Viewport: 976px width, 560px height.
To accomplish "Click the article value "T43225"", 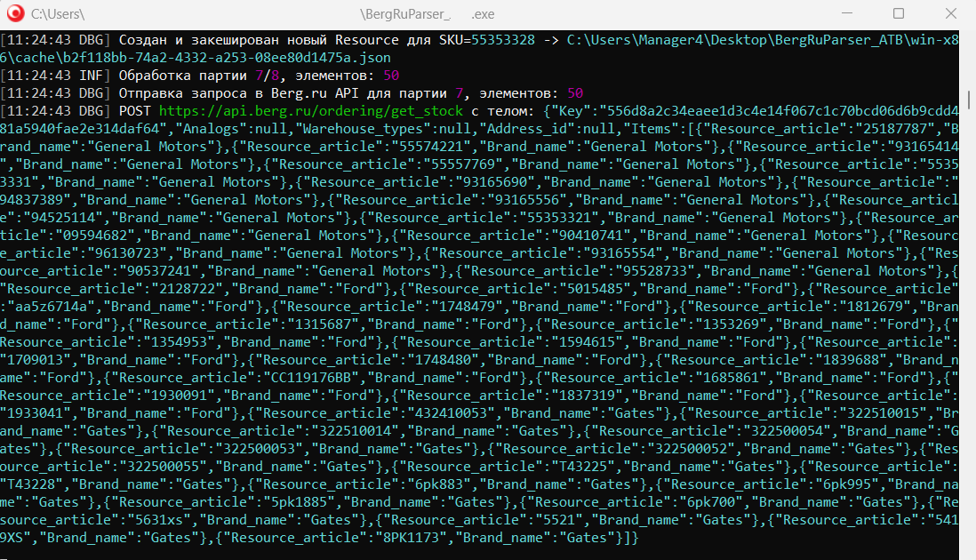I will point(583,467).
